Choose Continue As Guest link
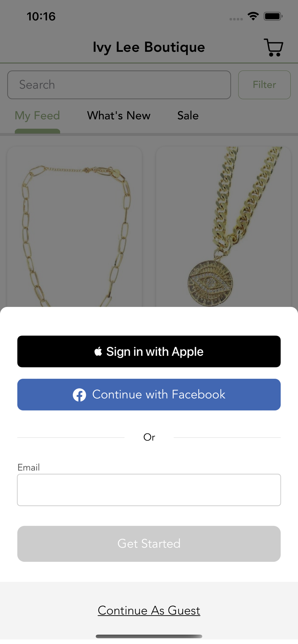The height and width of the screenshot is (644, 298). [x=149, y=610]
